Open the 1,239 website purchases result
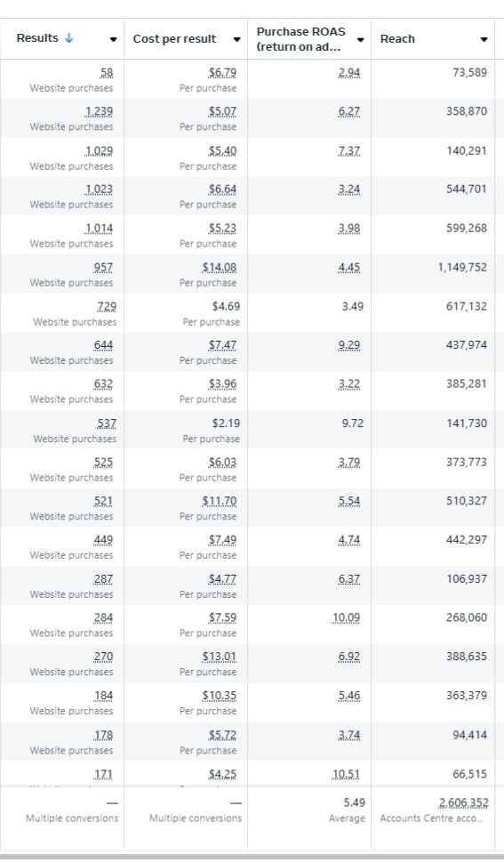Viewport: 504px width, 863px height. click(x=99, y=111)
